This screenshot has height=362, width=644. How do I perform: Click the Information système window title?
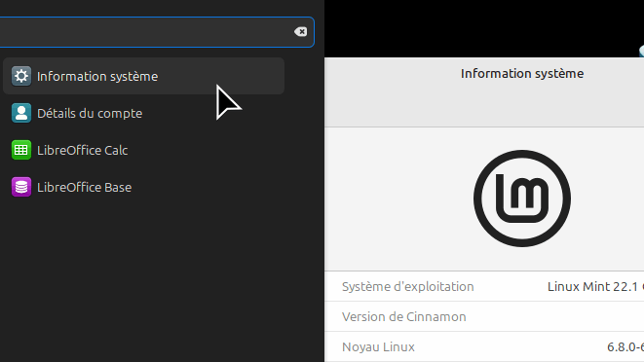522,73
